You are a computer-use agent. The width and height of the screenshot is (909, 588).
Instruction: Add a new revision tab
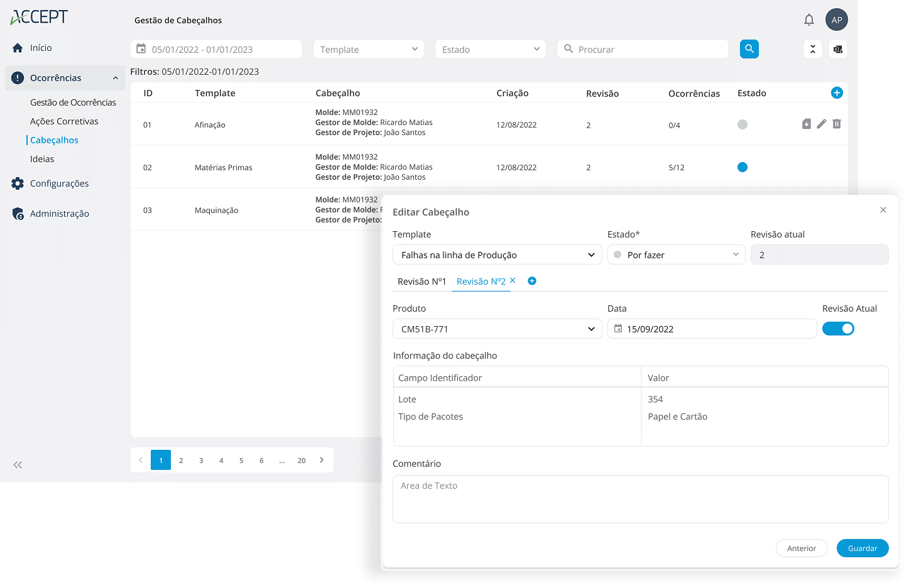pyautogui.click(x=531, y=281)
